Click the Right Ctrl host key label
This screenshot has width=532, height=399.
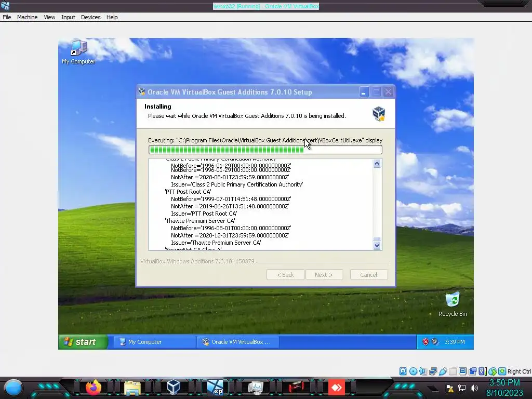click(519, 371)
